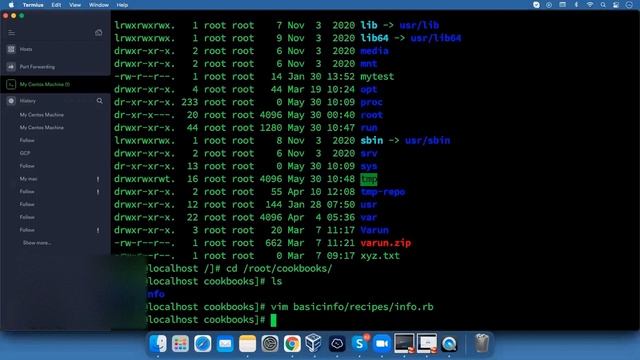Click the terminal prompt cursor block
The width and height of the screenshot is (640, 360).
pos(273,320)
